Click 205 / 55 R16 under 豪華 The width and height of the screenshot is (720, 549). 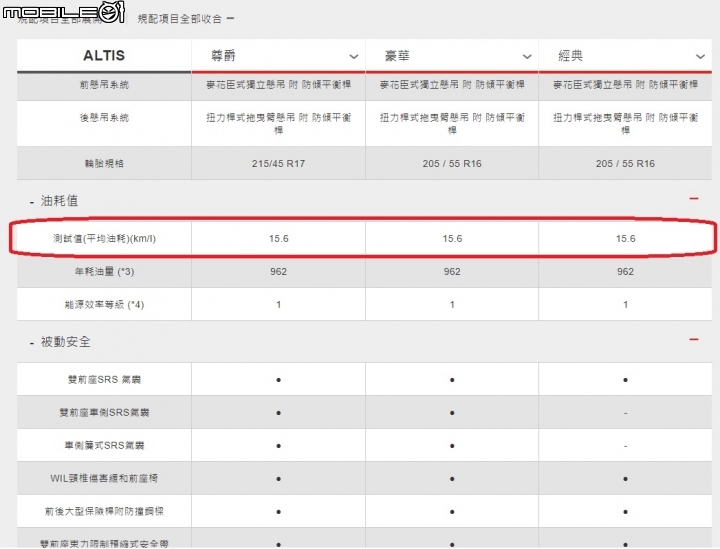point(452,164)
